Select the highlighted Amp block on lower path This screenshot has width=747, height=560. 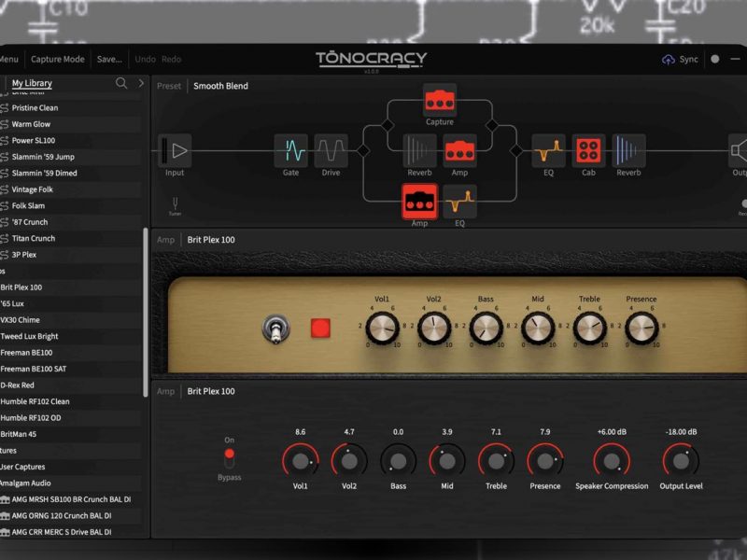point(419,202)
